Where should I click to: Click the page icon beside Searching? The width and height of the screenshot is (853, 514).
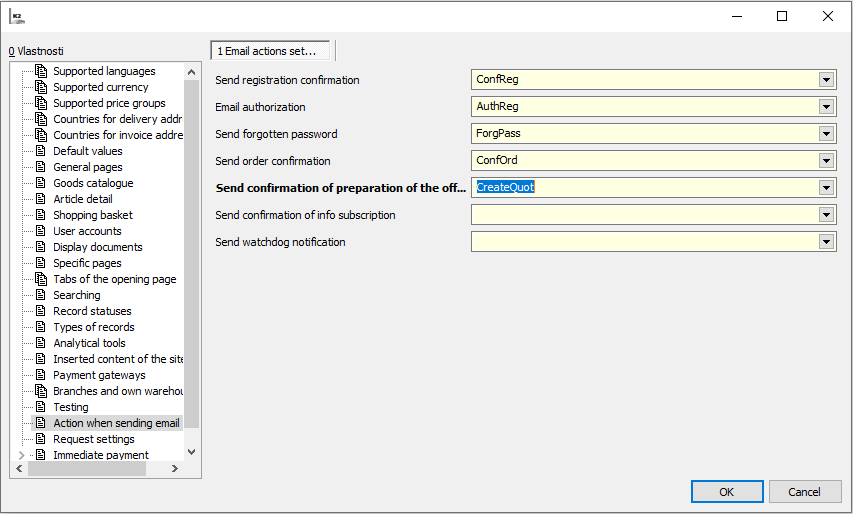pos(41,295)
